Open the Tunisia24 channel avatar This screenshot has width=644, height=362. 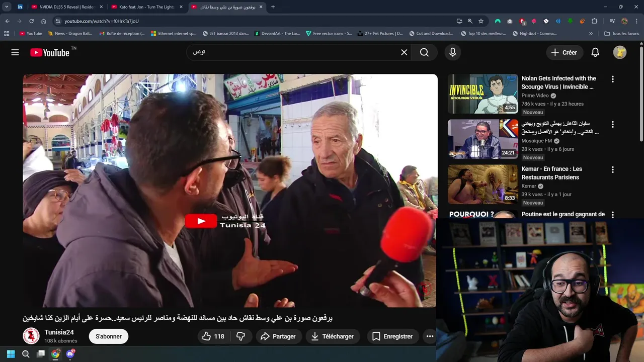pyautogui.click(x=31, y=336)
